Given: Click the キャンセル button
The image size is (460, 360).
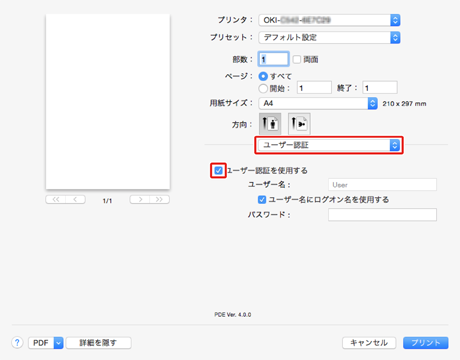Looking at the screenshot, I should tap(369, 343).
